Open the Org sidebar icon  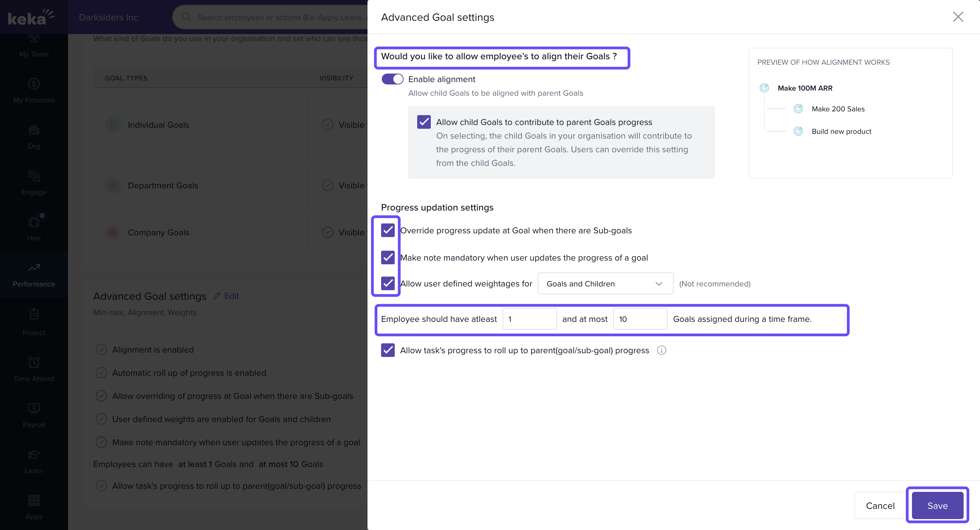[x=34, y=130]
